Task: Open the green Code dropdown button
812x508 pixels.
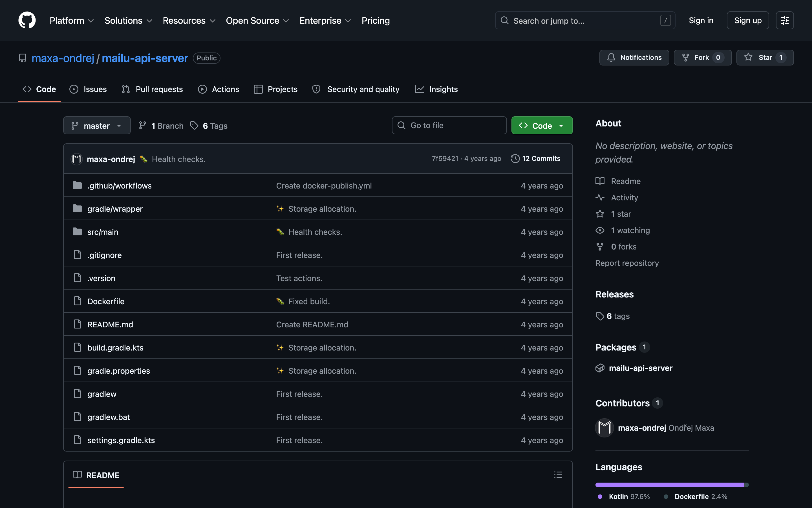Action: (x=542, y=125)
